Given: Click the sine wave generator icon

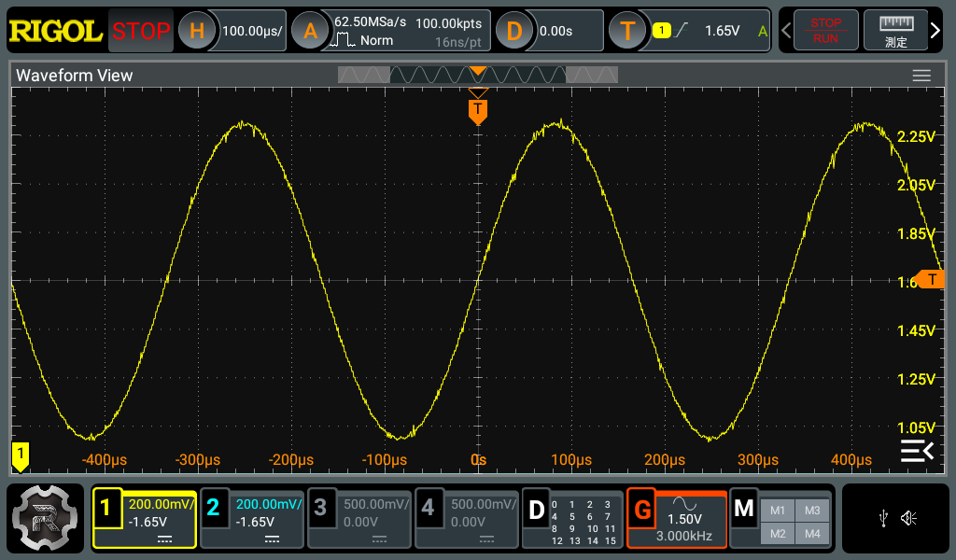Looking at the screenshot, I should click(x=684, y=503).
